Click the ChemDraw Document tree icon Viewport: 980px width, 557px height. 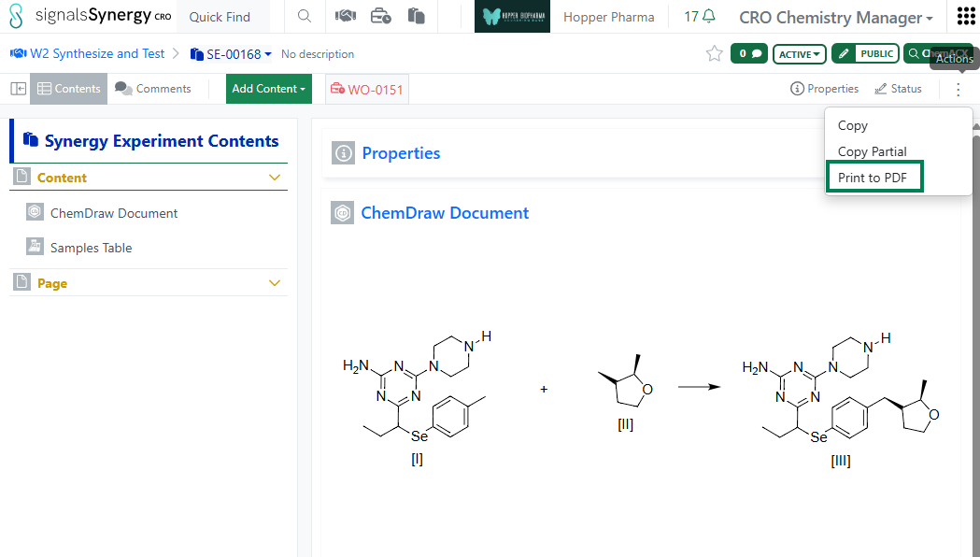[x=35, y=212]
